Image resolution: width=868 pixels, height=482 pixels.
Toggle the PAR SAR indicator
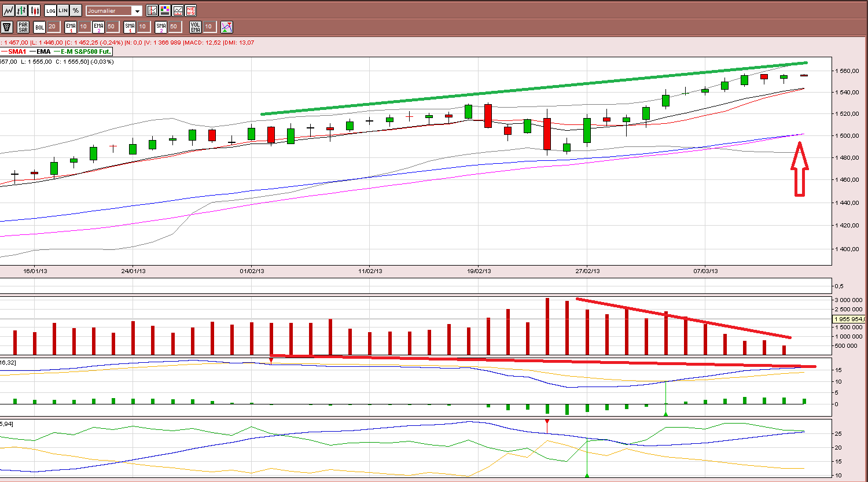click(23, 27)
